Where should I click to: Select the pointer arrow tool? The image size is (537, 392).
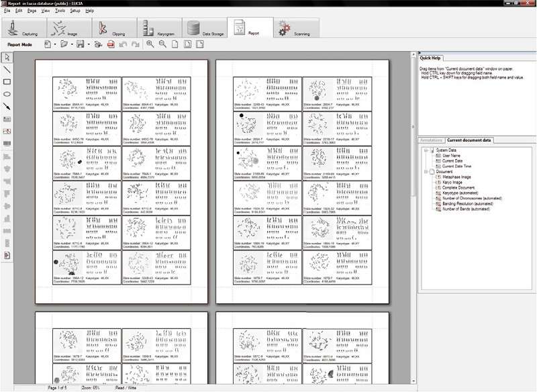7,58
